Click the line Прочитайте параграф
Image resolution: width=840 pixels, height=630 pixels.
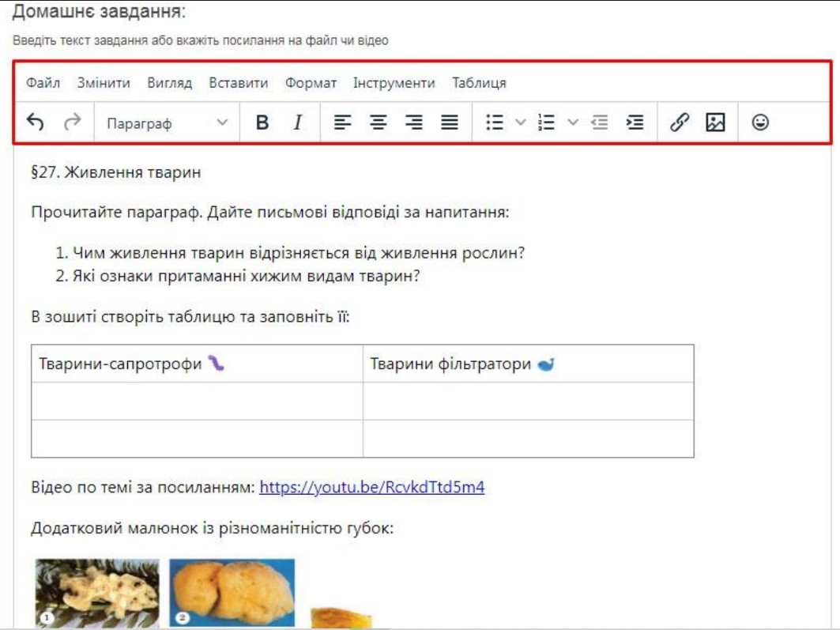click(270, 212)
